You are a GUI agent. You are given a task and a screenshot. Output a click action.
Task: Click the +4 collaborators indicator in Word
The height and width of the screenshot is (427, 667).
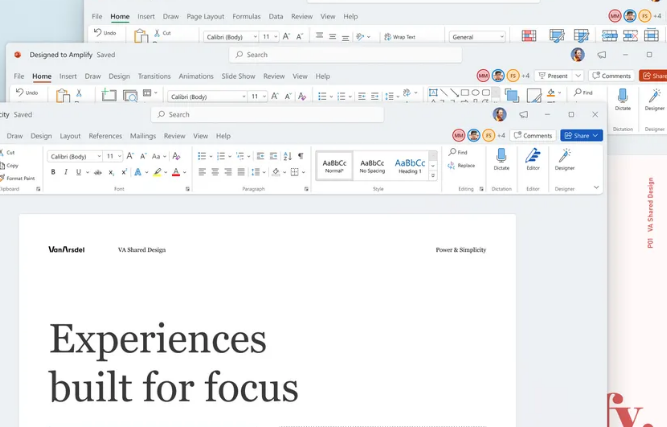tap(501, 136)
